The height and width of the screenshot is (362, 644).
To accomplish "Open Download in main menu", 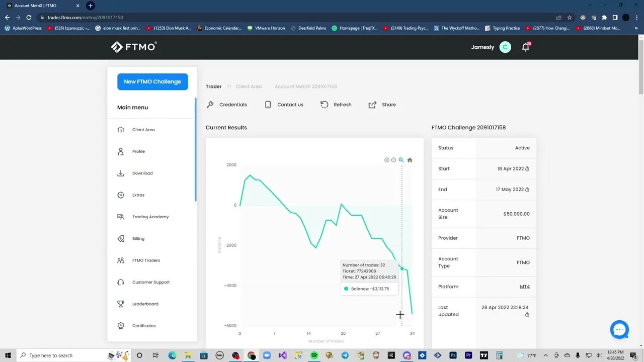I will [142, 173].
